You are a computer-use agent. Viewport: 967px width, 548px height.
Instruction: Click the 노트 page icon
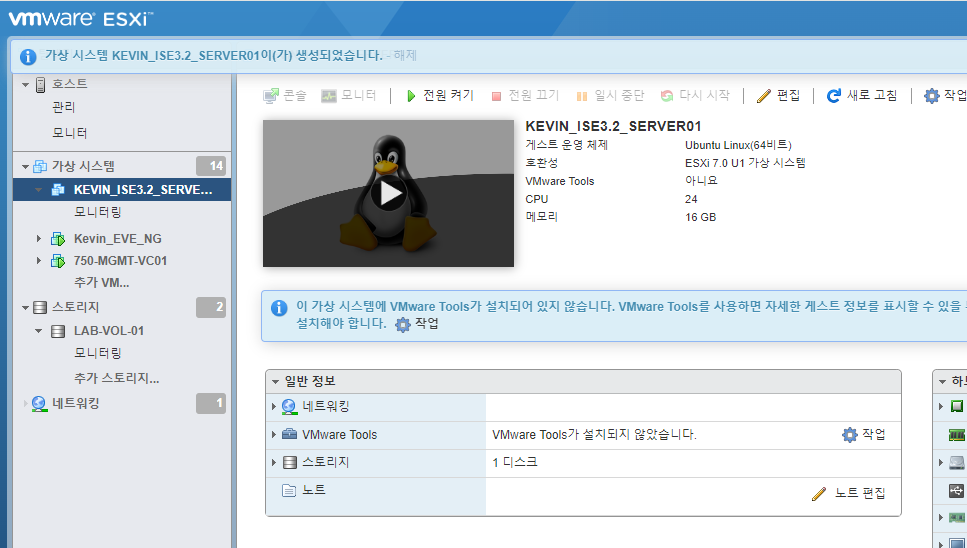tap(289, 491)
